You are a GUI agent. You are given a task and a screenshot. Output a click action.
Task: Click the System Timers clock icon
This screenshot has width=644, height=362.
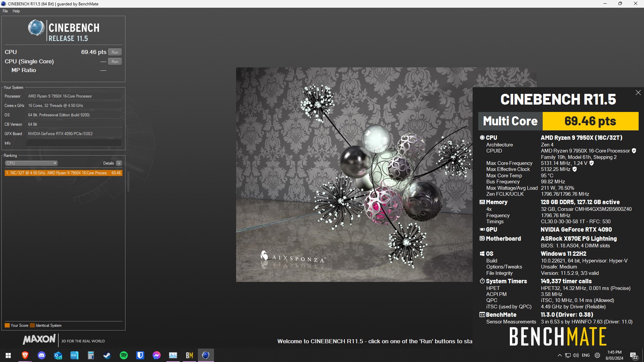click(482, 281)
